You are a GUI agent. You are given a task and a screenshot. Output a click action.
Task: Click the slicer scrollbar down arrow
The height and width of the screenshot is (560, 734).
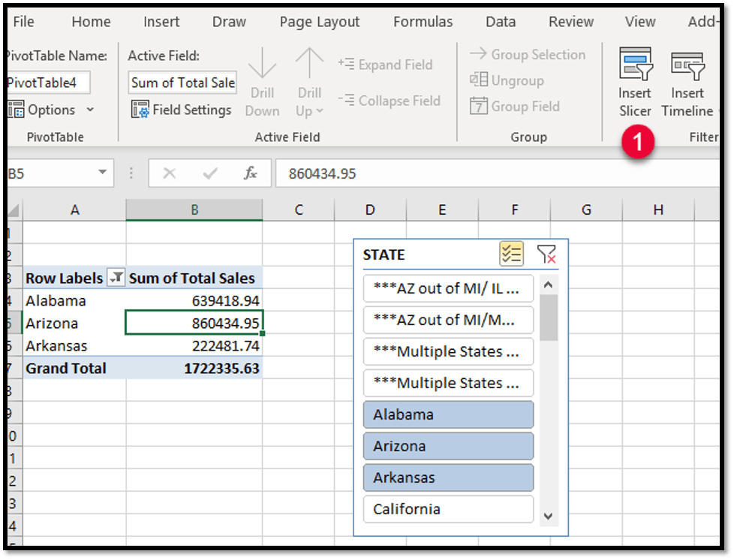(x=548, y=516)
